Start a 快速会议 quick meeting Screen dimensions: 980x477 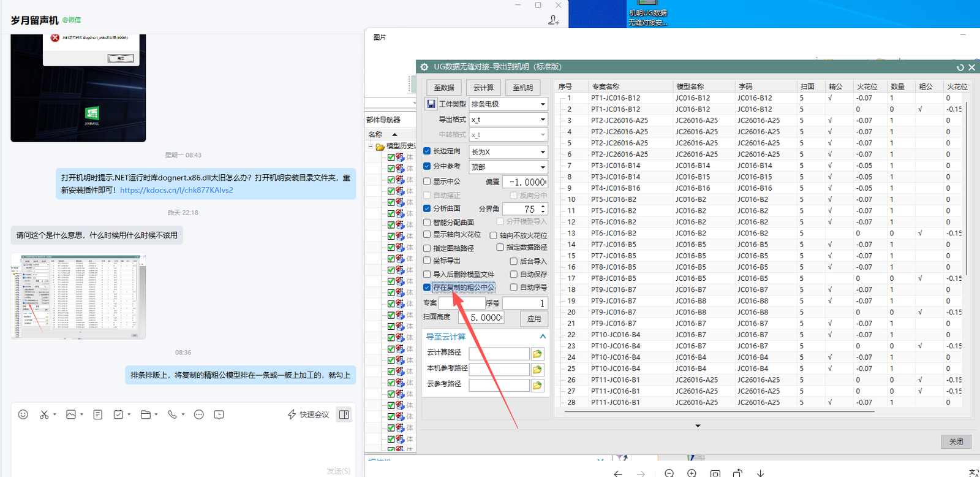[309, 414]
